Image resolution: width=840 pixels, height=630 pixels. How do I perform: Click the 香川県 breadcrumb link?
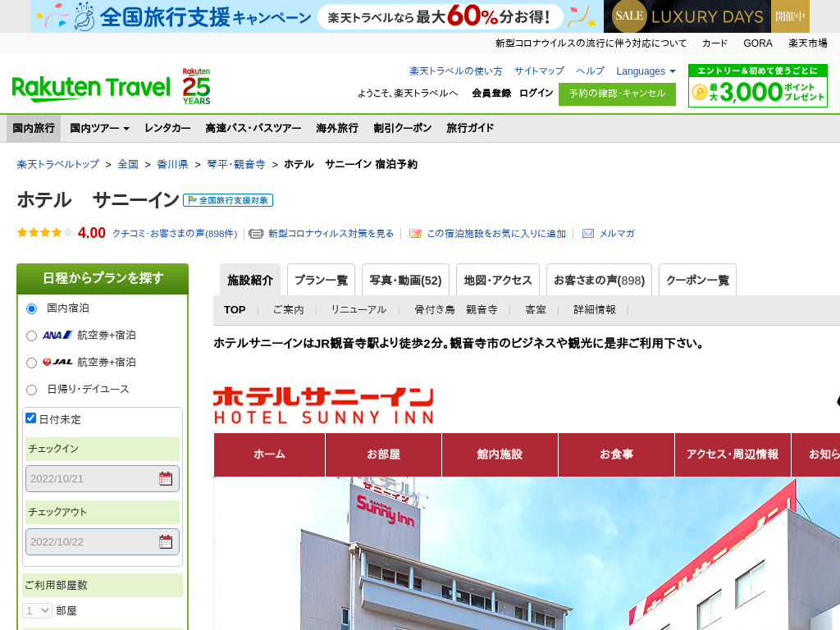(172, 164)
